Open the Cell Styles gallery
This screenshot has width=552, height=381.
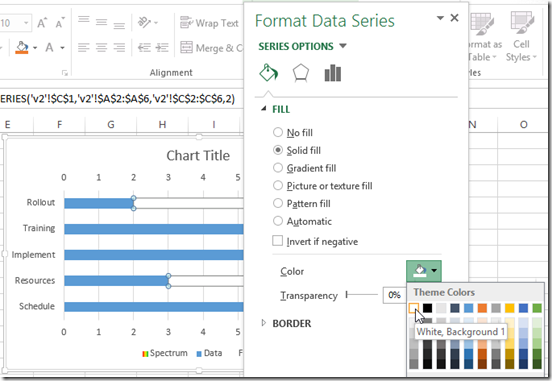point(521,37)
